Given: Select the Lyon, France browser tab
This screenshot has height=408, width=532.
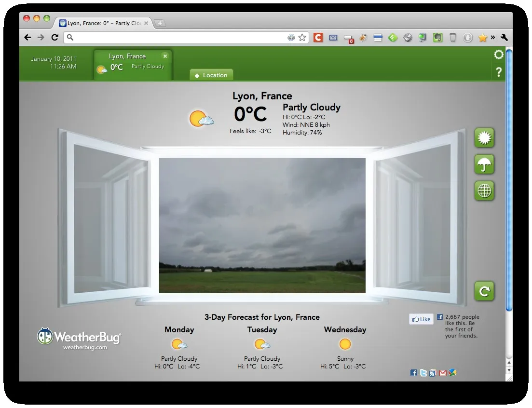Looking at the screenshot, I should (104, 23).
